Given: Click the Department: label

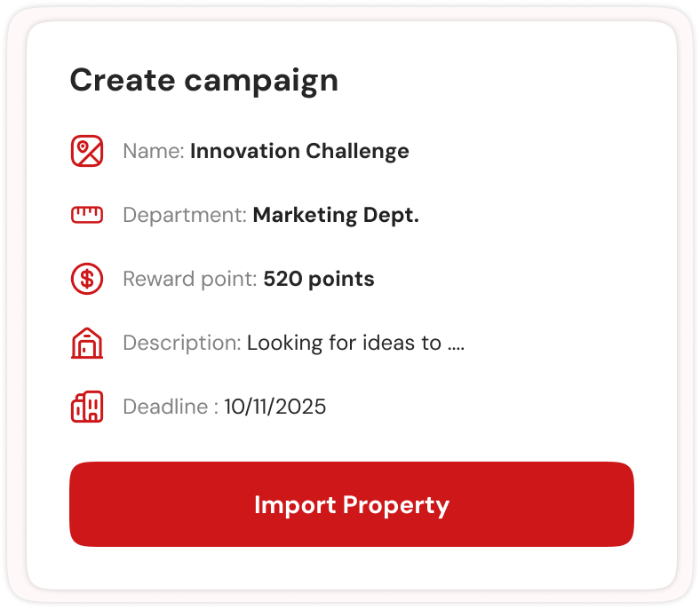Looking at the screenshot, I should click(x=185, y=215).
